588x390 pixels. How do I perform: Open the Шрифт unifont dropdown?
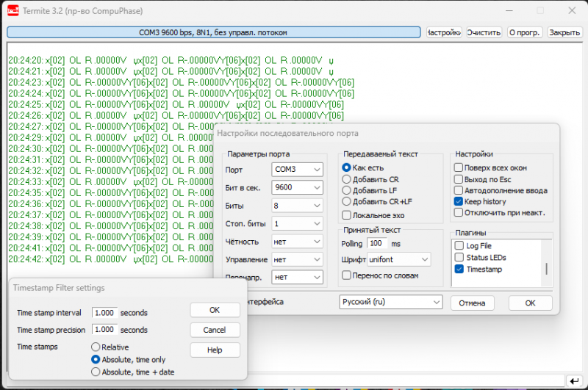pos(399,259)
